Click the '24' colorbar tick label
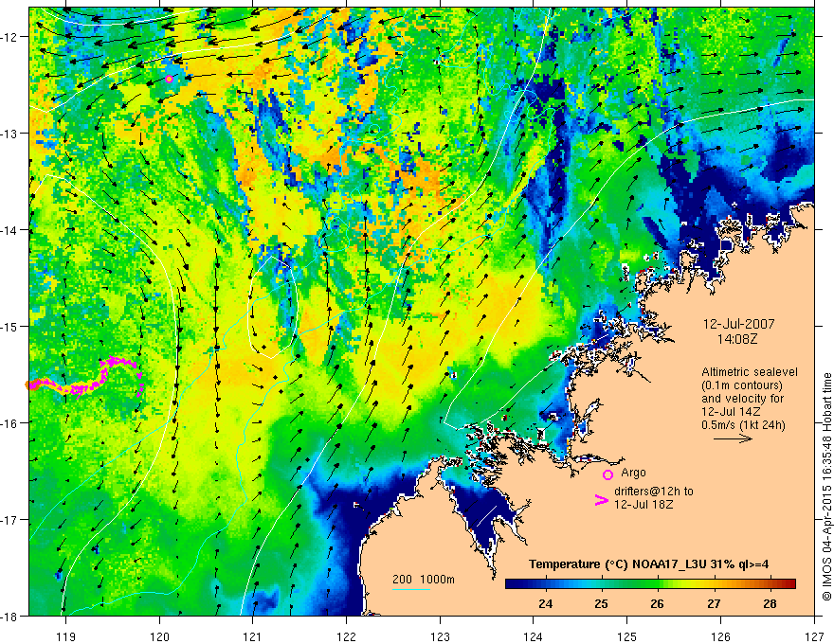 (545, 603)
